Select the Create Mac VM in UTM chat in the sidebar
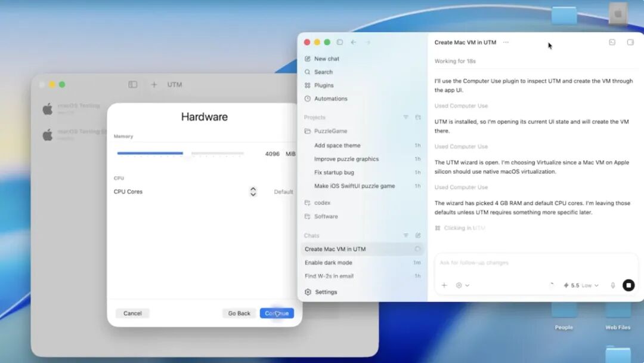The width and height of the screenshot is (644, 363). tap(363, 249)
